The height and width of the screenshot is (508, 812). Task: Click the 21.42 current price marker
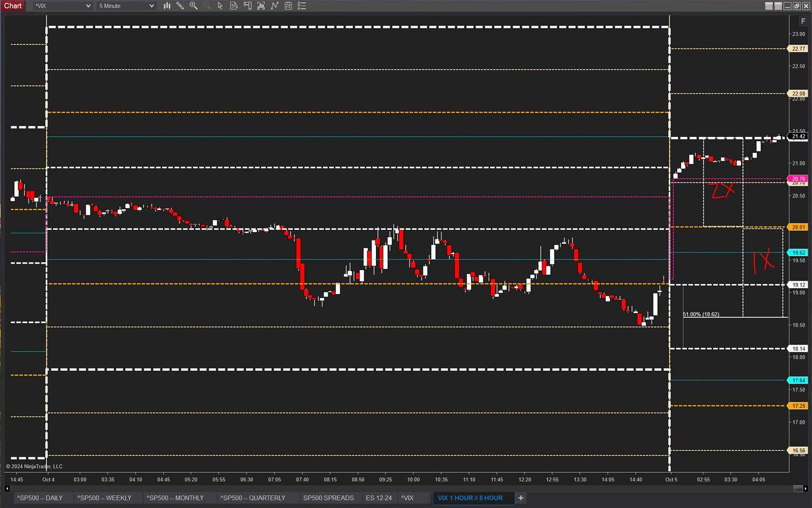click(x=799, y=136)
